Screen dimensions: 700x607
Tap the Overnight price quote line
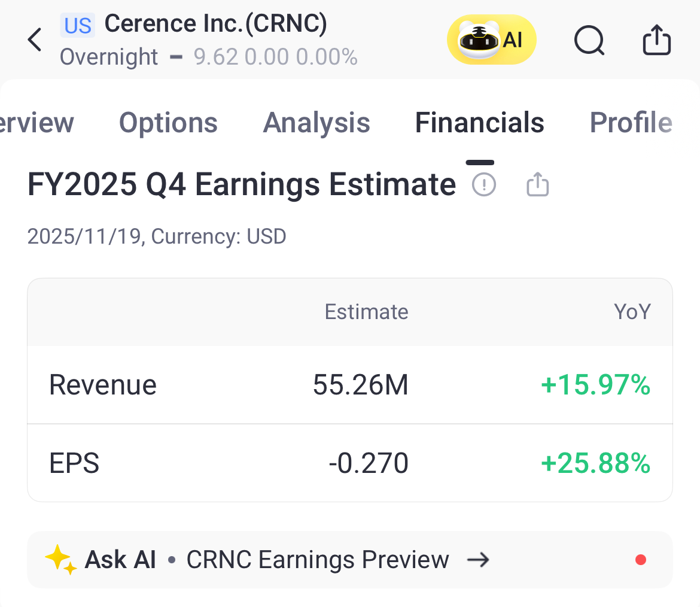209,57
